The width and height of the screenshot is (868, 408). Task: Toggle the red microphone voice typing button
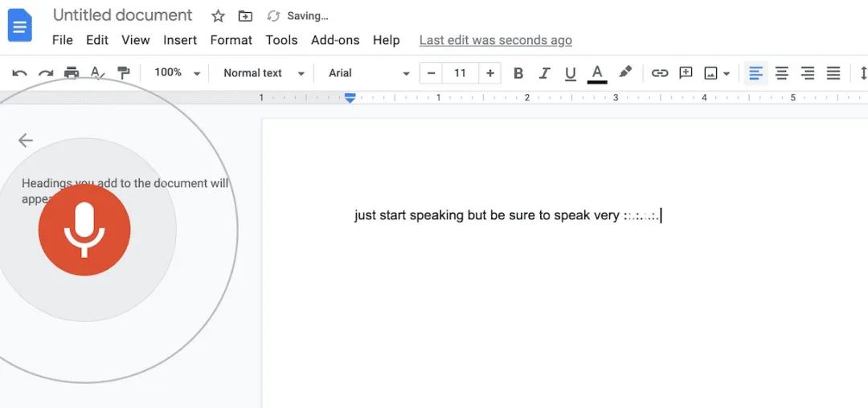tap(84, 230)
